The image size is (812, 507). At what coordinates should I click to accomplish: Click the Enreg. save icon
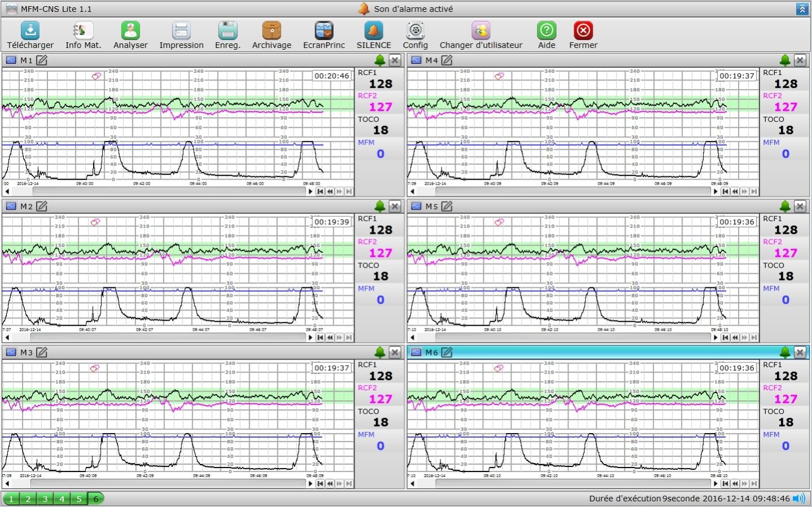coord(228,30)
